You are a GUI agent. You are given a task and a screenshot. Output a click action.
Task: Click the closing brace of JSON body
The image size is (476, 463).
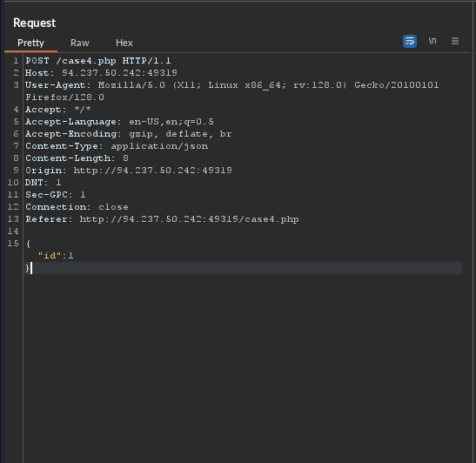pyautogui.click(x=27, y=268)
